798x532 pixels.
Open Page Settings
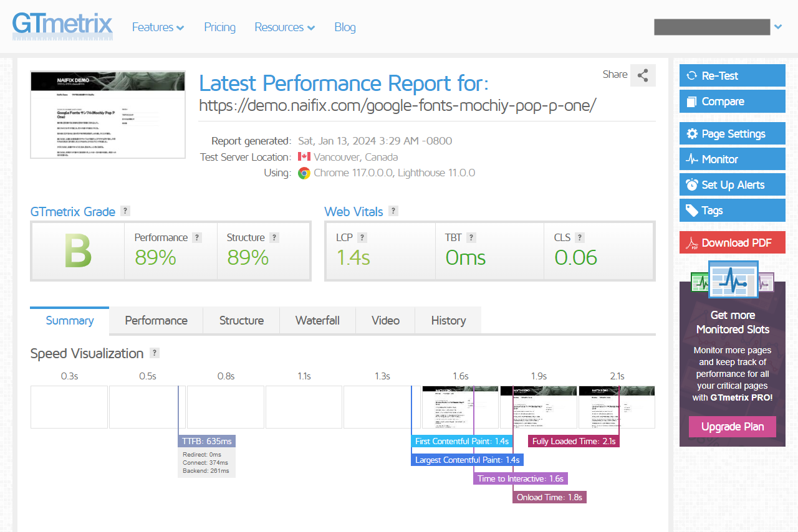(x=733, y=133)
